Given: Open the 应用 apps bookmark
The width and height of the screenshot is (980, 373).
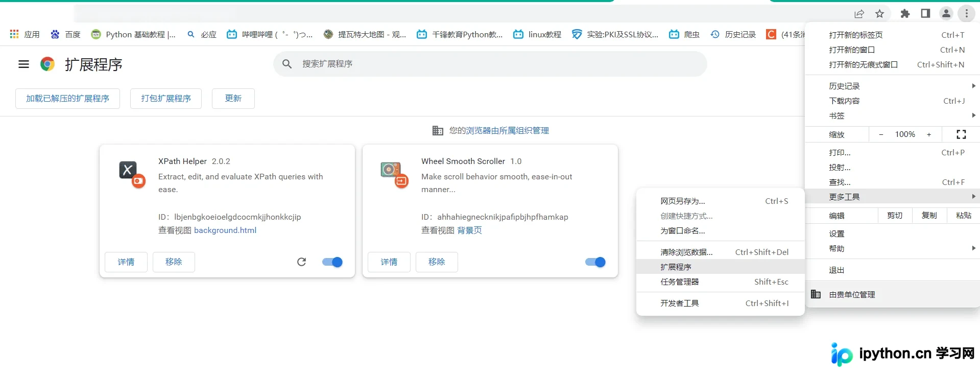Looking at the screenshot, I should pyautogui.click(x=25, y=34).
